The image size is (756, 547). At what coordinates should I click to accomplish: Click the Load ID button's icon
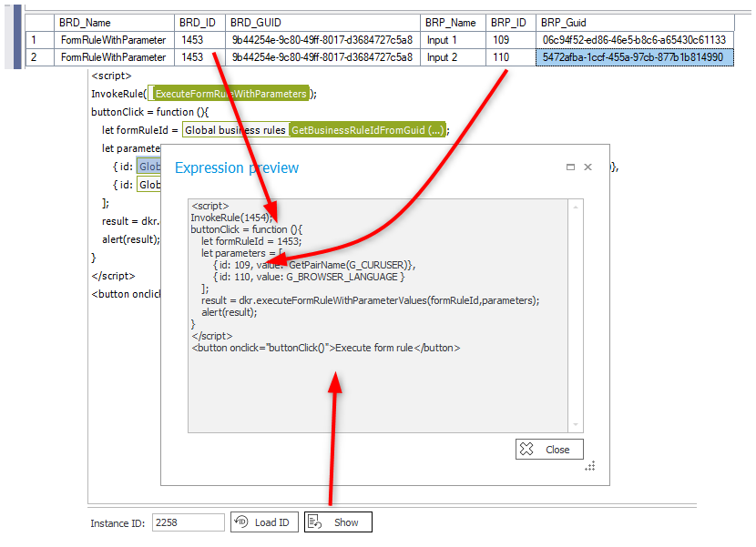coord(241,522)
